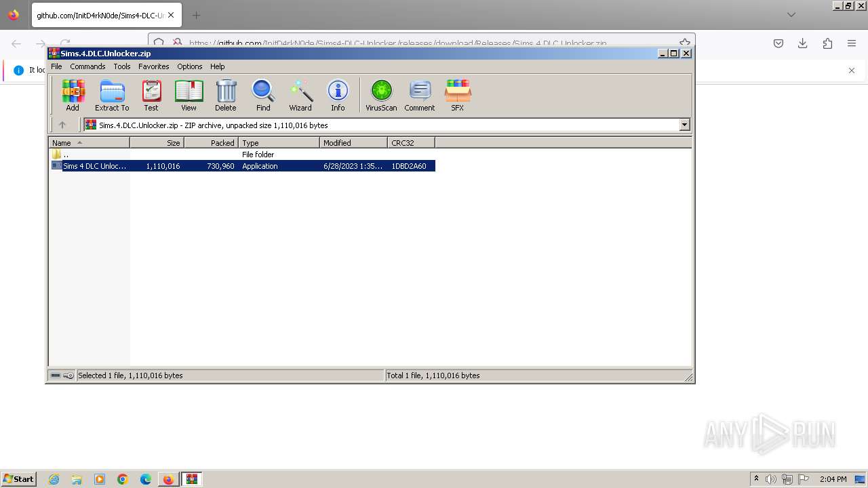This screenshot has width=868, height=488.
Task: Click the 730,960 packed size cell
Action: (220, 166)
